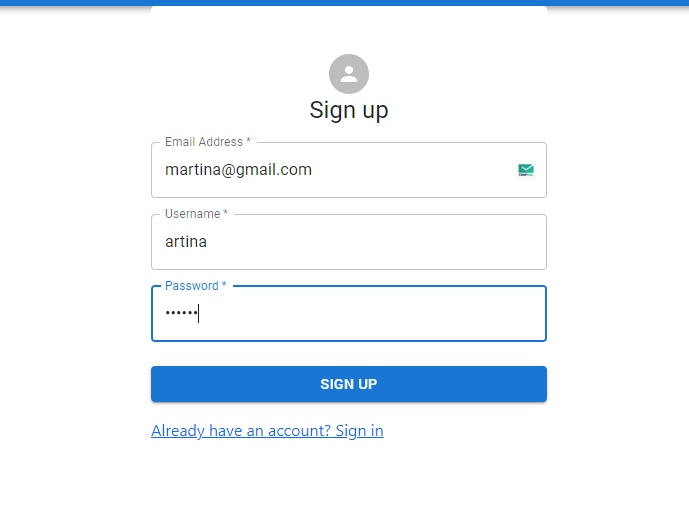
Task: Click the "Username *" field label
Action: pyautogui.click(x=196, y=214)
